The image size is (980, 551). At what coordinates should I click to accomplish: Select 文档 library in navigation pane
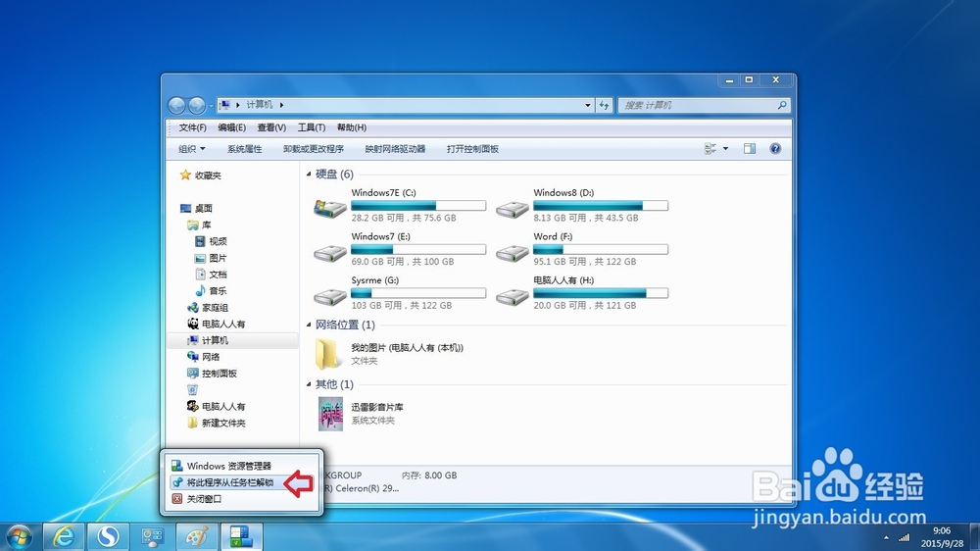coord(218,275)
